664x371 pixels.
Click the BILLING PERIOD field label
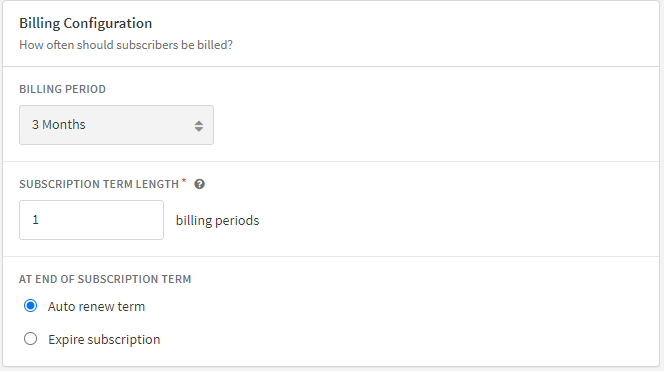62,89
